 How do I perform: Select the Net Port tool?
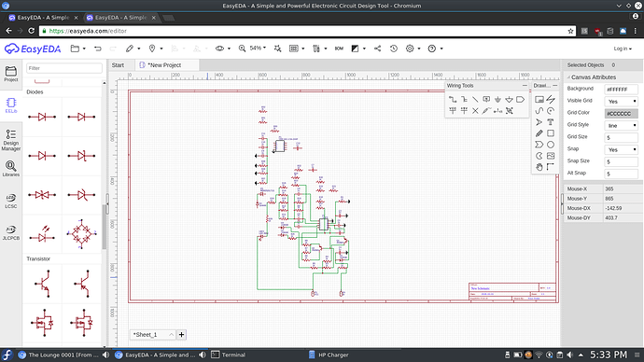521,99
